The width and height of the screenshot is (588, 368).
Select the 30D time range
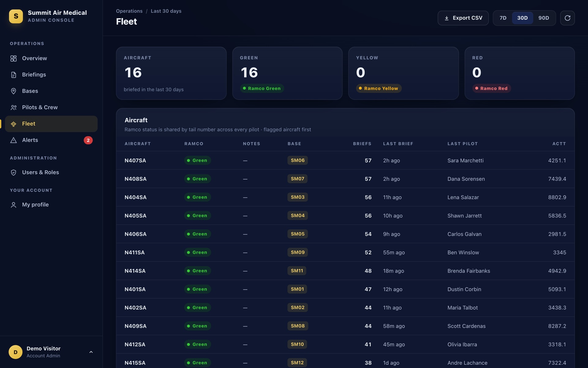click(x=522, y=18)
